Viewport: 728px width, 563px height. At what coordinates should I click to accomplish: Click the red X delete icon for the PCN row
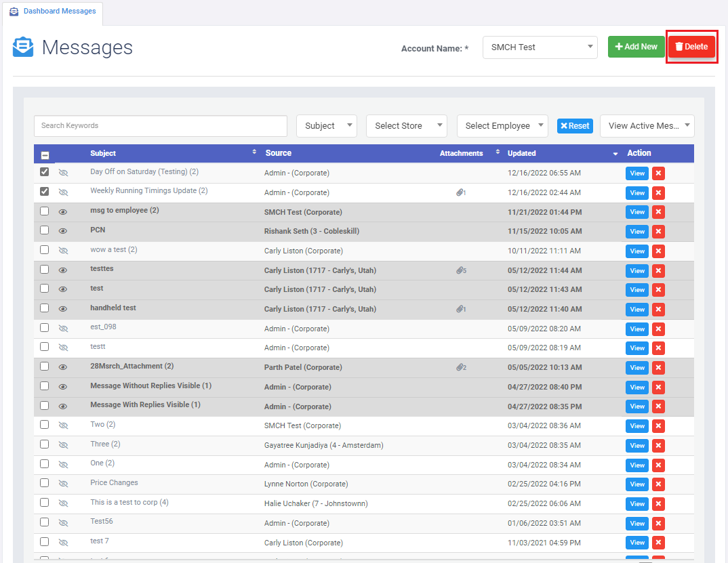click(658, 231)
